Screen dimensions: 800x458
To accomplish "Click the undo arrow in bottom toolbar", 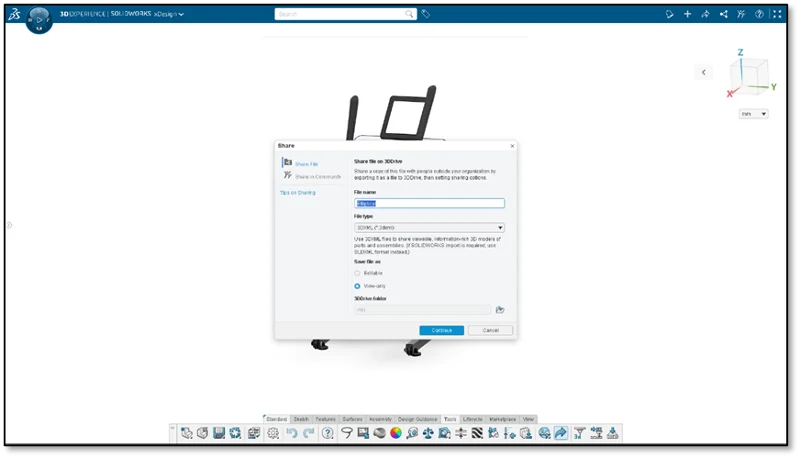I will 292,433.
